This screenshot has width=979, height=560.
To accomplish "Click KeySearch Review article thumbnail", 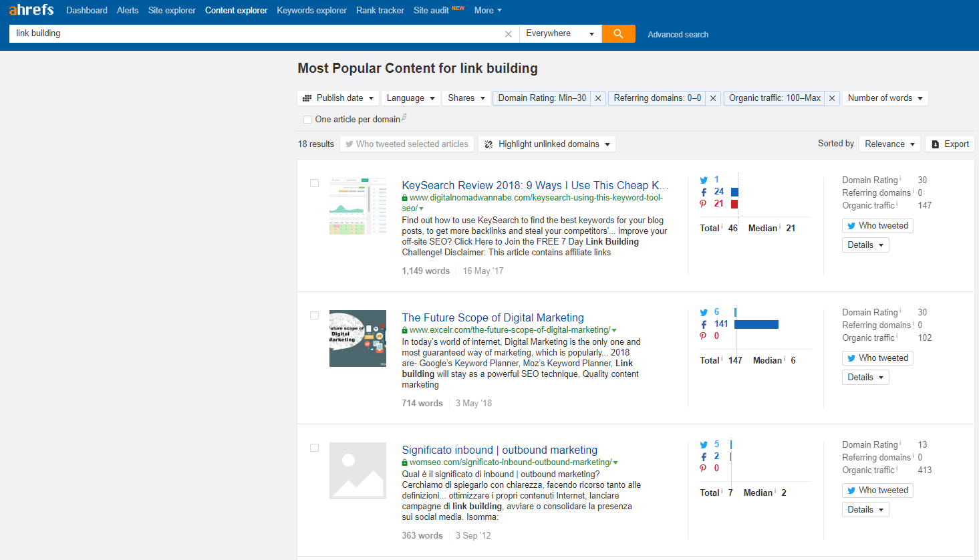I will [x=358, y=206].
